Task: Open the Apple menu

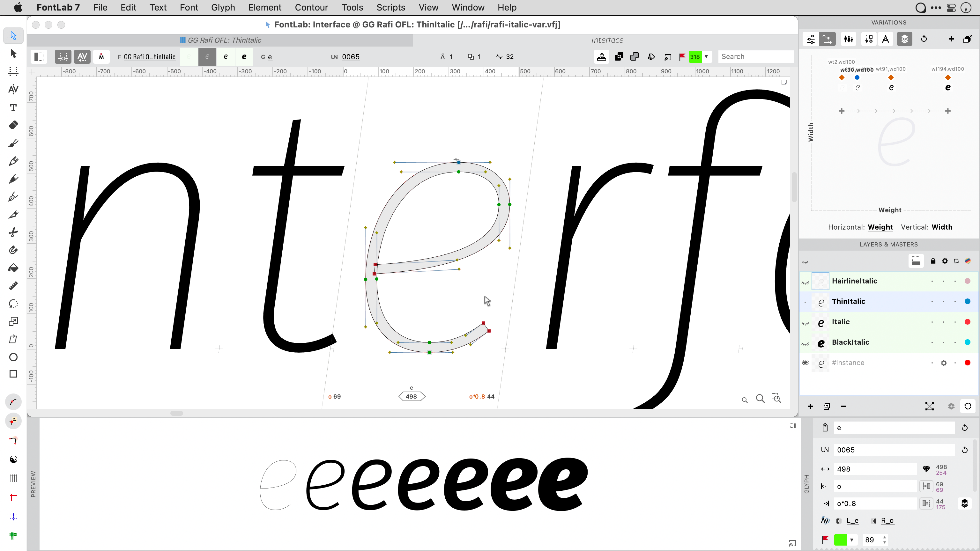Action: (x=18, y=8)
